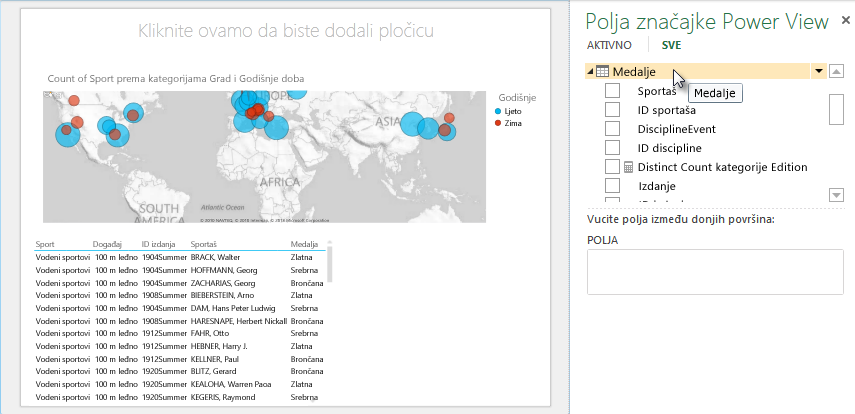
Task: Switch to the AKTIVNO tab
Action: (x=609, y=46)
